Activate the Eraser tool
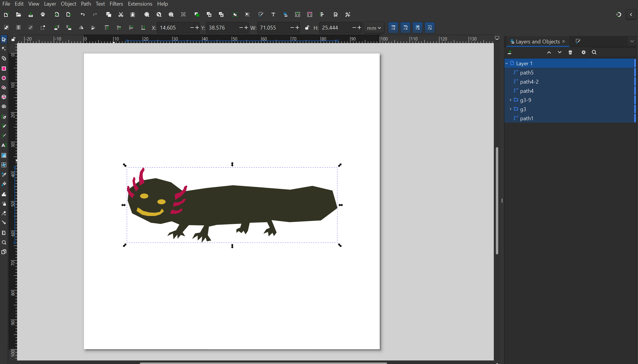 [x=4, y=213]
